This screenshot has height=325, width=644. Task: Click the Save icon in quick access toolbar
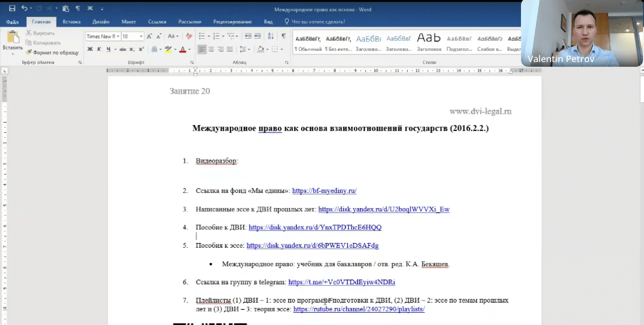click(12, 8)
